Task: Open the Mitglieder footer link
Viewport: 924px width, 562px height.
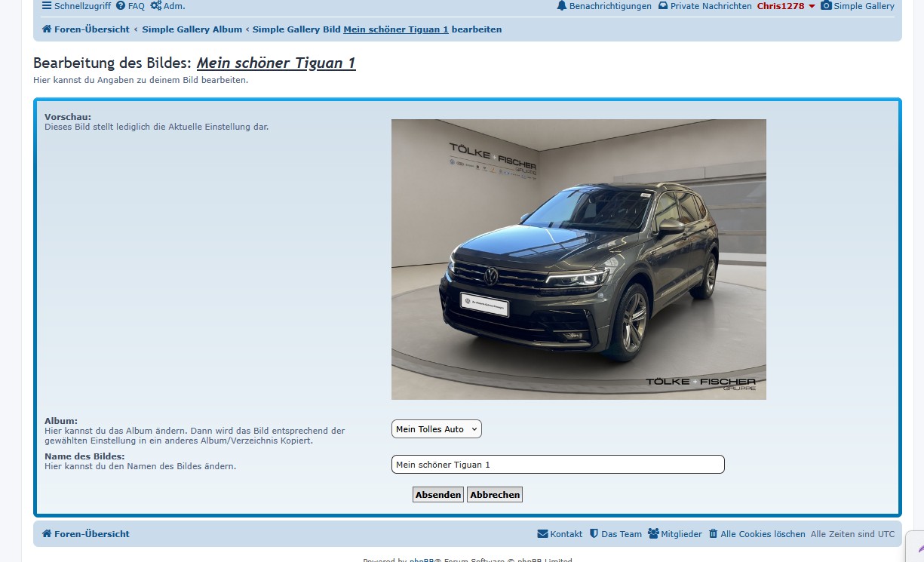Action: click(x=682, y=534)
